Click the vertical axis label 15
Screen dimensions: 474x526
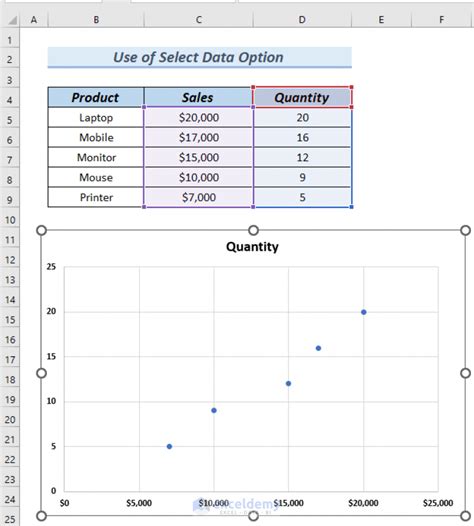[51, 357]
